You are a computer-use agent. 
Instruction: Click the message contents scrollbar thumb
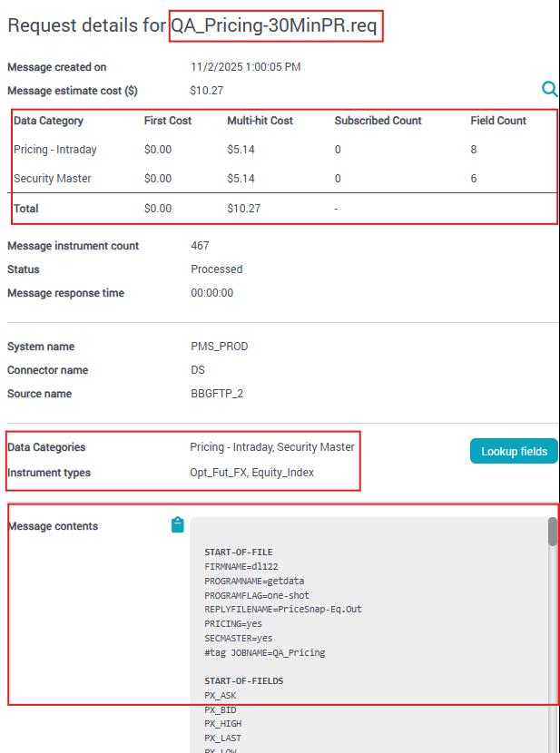(x=552, y=532)
